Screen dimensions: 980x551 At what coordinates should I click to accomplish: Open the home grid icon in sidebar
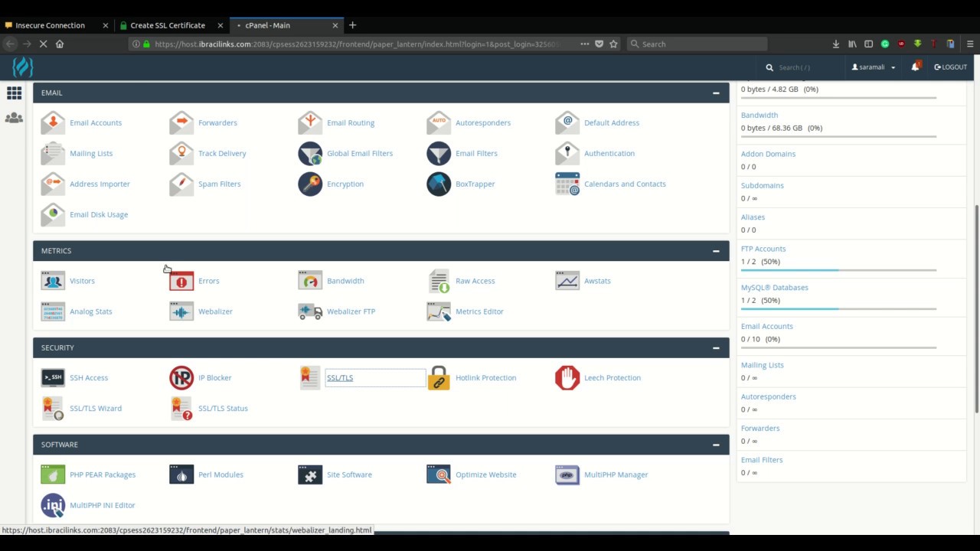[x=14, y=93]
